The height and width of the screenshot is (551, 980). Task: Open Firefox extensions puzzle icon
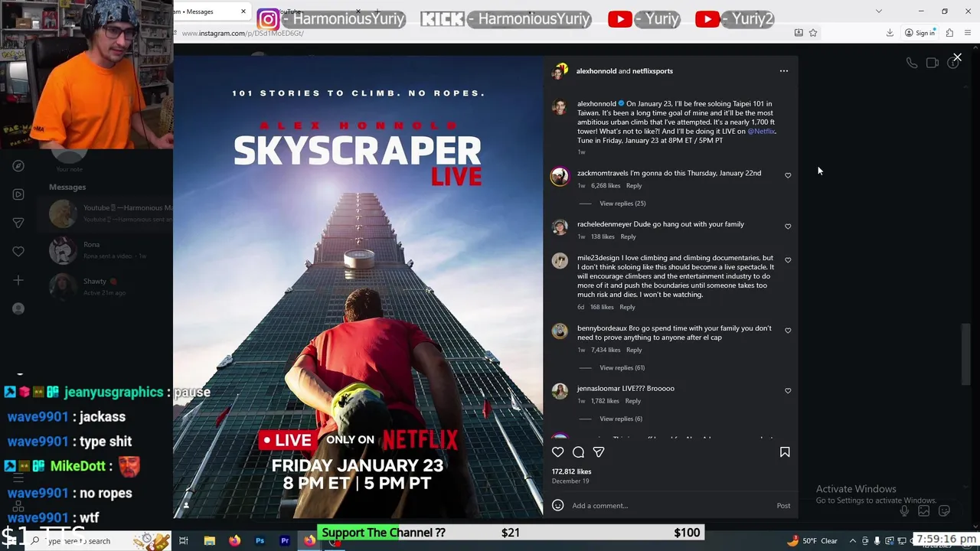tap(949, 33)
